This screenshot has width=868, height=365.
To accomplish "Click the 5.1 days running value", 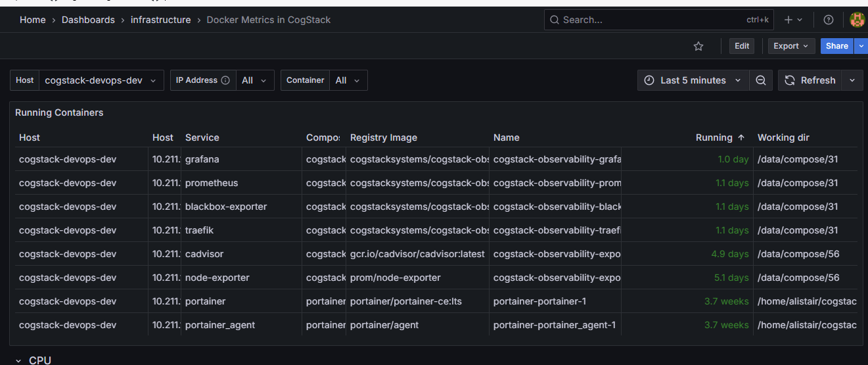I will coord(731,278).
